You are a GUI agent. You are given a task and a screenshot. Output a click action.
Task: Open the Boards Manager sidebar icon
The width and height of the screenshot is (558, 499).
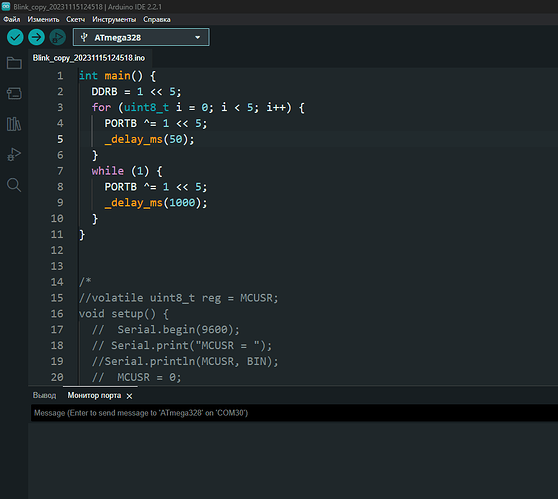point(14,94)
